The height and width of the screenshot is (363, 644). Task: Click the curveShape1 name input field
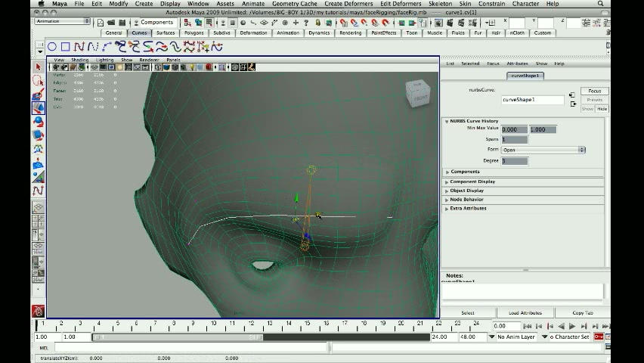pos(533,100)
